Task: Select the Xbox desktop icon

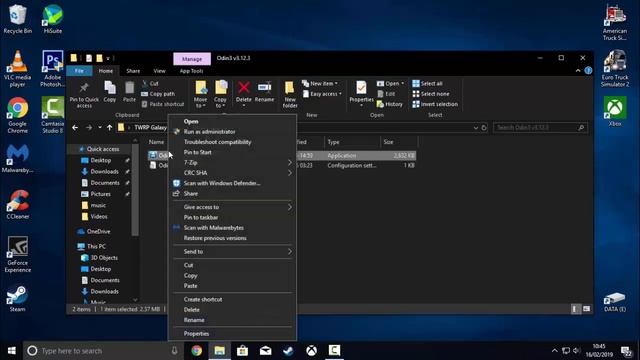Action: (x=615, y=111)
